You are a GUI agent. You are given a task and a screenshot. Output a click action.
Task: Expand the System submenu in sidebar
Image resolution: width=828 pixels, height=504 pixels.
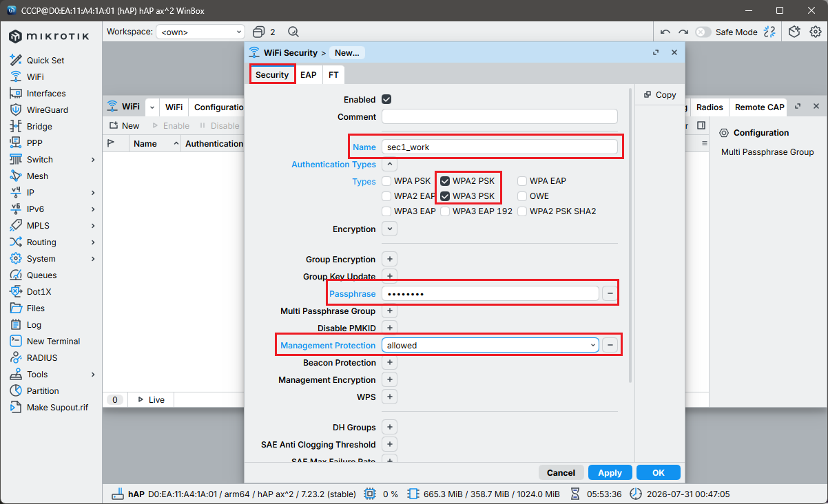point(93,258)
